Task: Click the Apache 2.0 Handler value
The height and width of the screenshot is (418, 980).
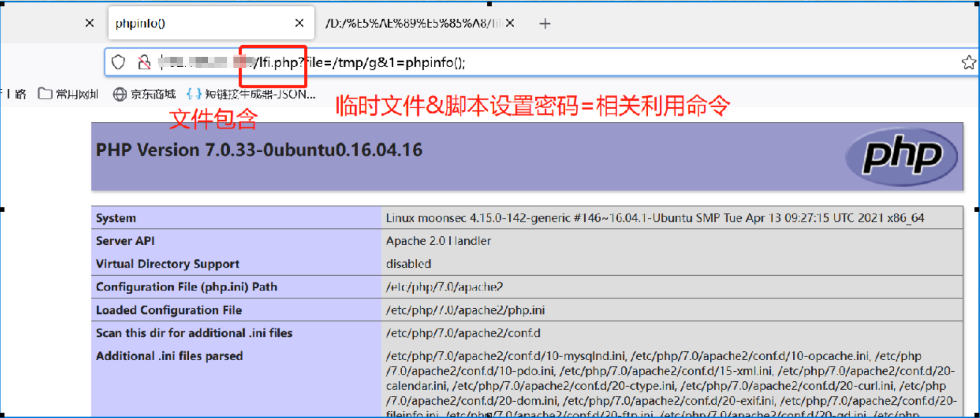Action: pos(438,241)
